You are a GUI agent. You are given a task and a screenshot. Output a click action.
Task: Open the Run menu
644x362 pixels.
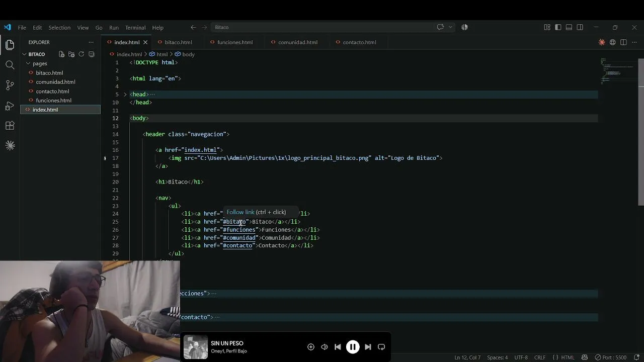pos(114,28)
